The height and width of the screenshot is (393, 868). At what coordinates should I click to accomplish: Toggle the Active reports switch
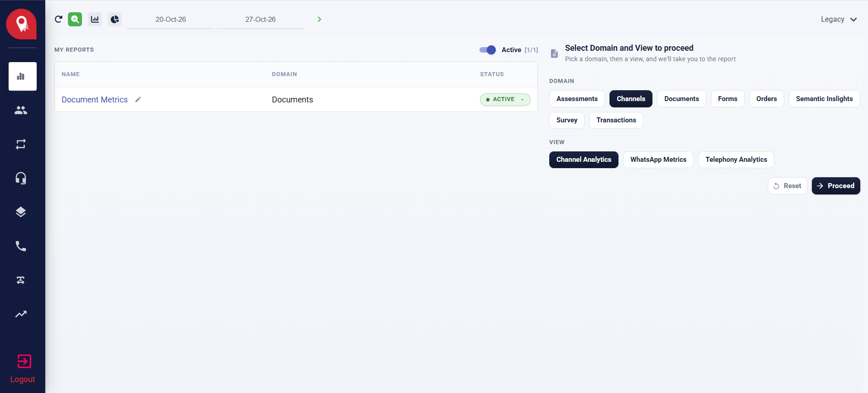pyautogui.click(x=488, y=50)
